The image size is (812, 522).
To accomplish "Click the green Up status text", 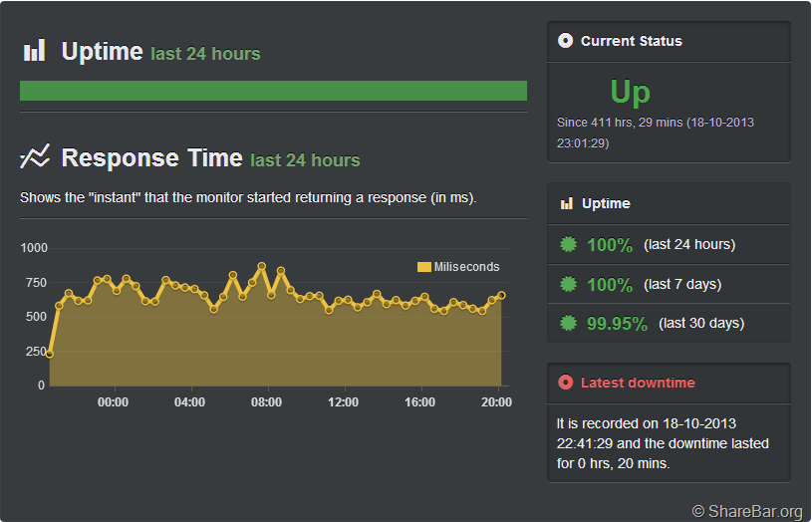I will coord(630,93).
